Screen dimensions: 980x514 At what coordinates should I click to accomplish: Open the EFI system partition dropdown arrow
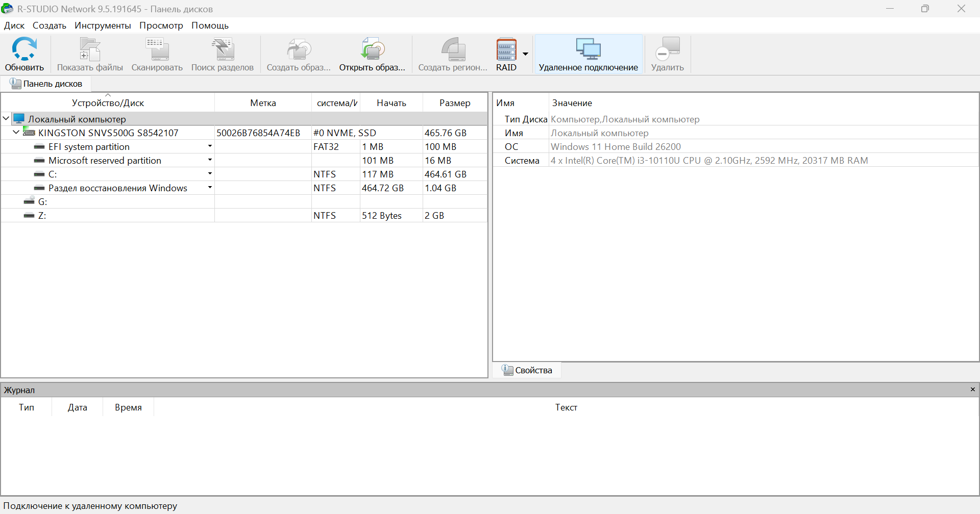[x=210, y=146]
